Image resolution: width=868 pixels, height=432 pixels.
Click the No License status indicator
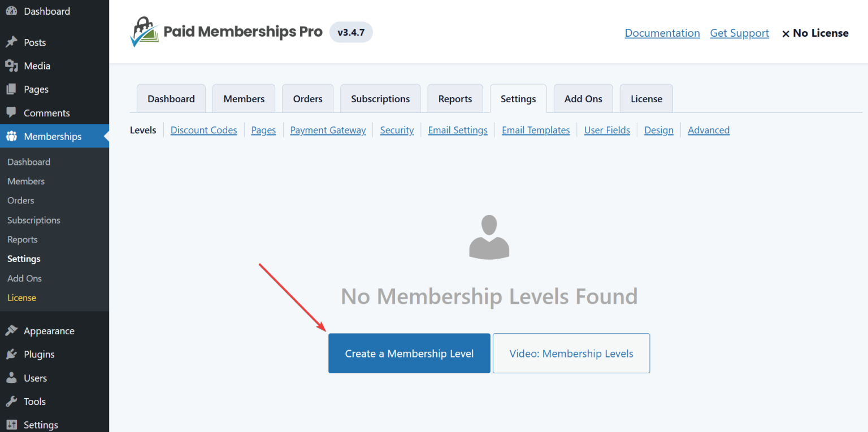[815, 33]
